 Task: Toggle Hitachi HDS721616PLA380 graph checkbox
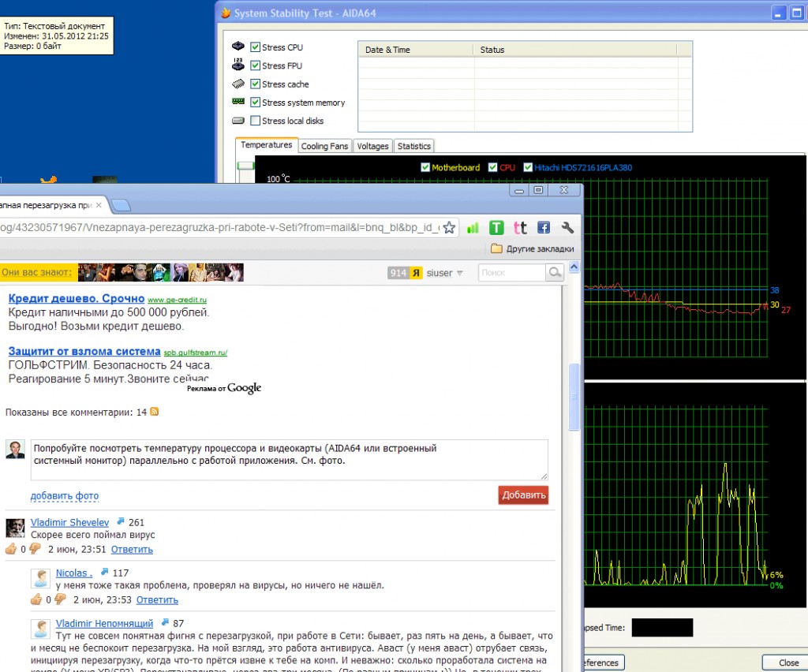click(528, 167)
